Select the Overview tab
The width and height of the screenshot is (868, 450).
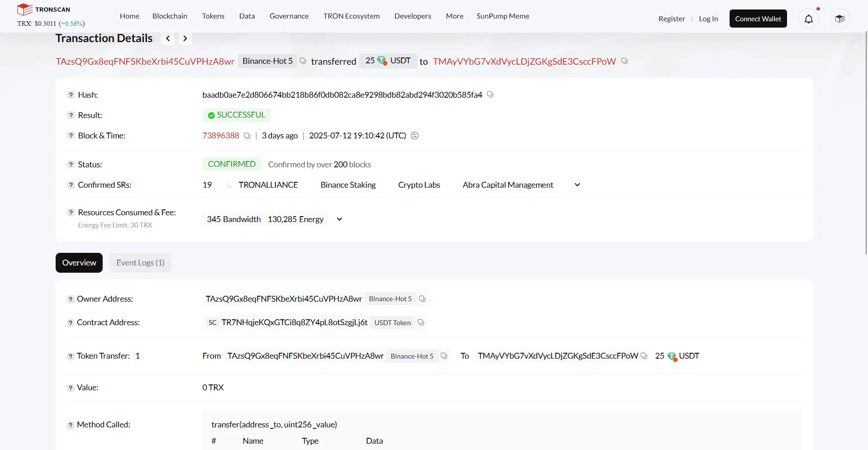79,263
